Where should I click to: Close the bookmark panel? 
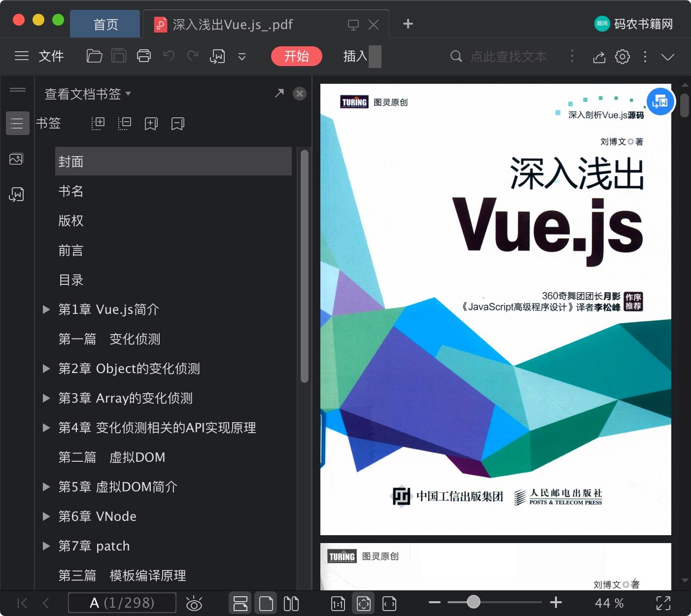(299, 94)
